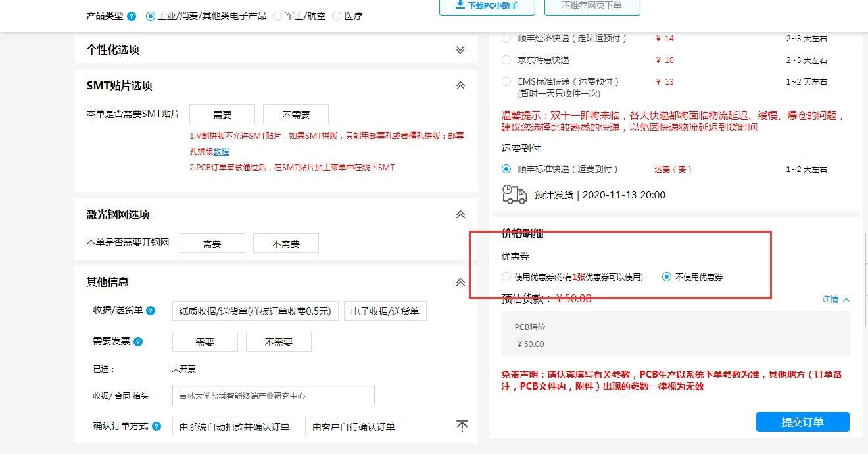Viewport: 868px width, 454px height.
Task: Collapse price 详情 details link
Action: click(x=836, y=299)
